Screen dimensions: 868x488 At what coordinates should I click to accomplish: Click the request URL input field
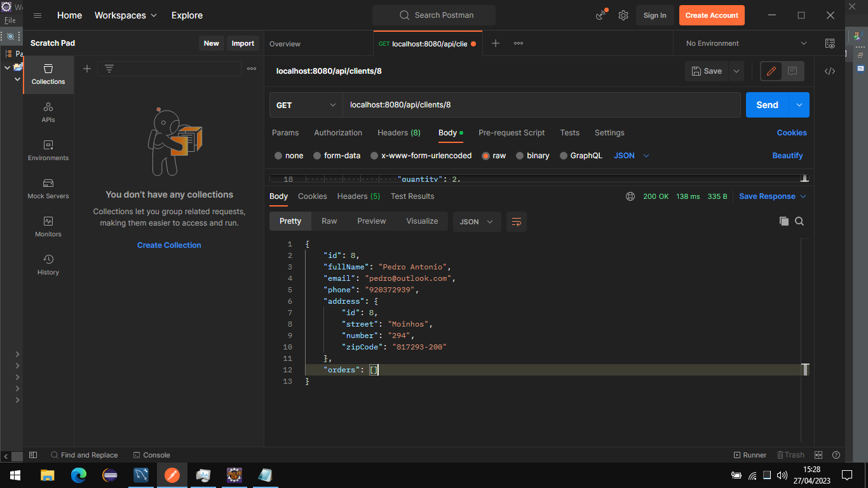[x=541, y=105]
